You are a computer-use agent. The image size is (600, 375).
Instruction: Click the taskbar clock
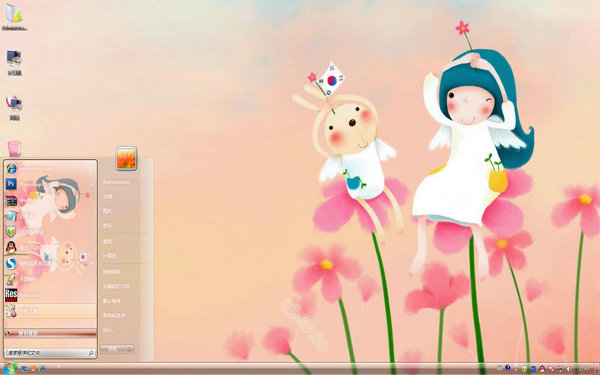coord(584,368)
